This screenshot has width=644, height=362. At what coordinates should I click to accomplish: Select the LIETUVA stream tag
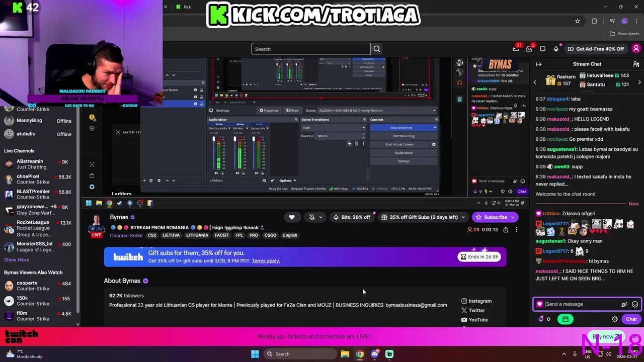pyautogui.click(x=171, y=235)
